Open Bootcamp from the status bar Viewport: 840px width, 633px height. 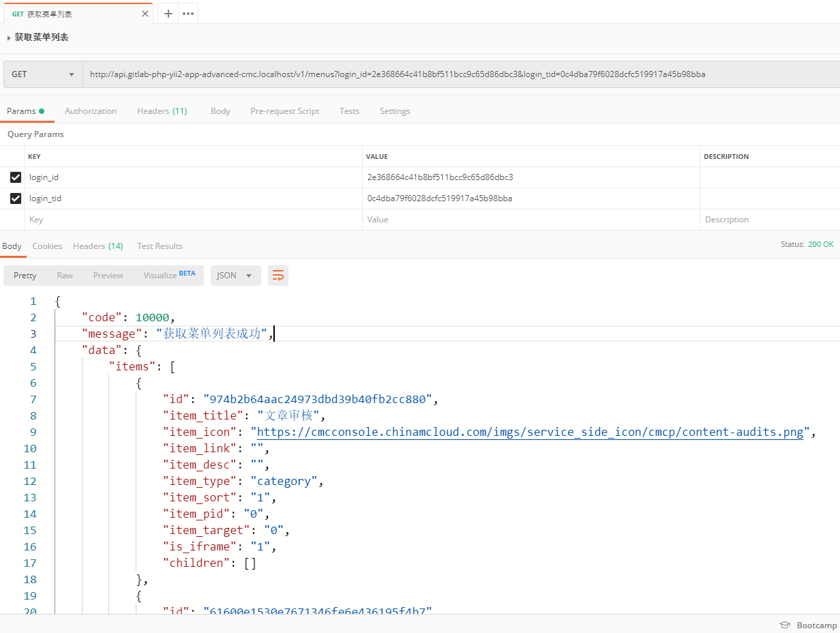809,625
